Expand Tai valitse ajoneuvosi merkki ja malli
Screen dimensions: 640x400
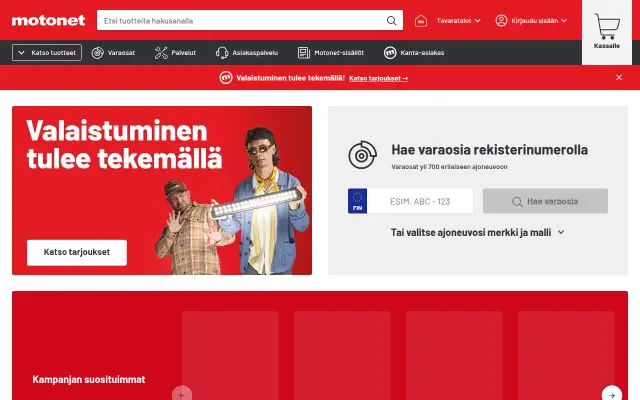coord(478,232)
